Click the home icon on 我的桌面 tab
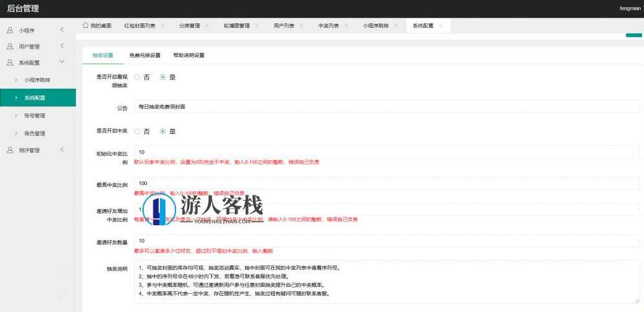644x312 pixels. (x=85, y=25)
